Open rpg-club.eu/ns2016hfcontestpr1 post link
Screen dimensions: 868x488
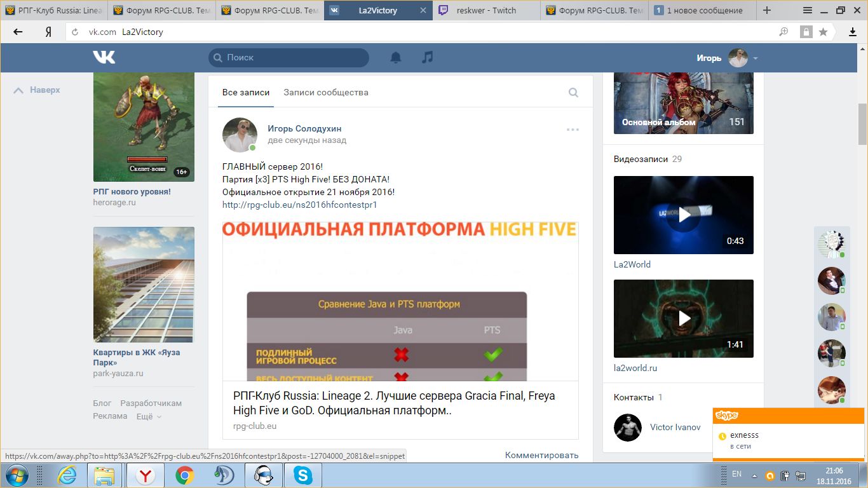click(300, 205)
